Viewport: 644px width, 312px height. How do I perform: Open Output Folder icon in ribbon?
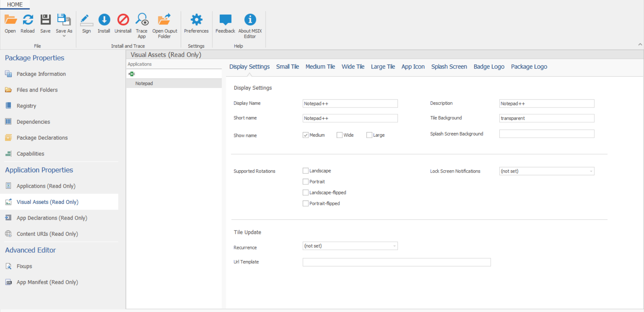click(164, 19)
